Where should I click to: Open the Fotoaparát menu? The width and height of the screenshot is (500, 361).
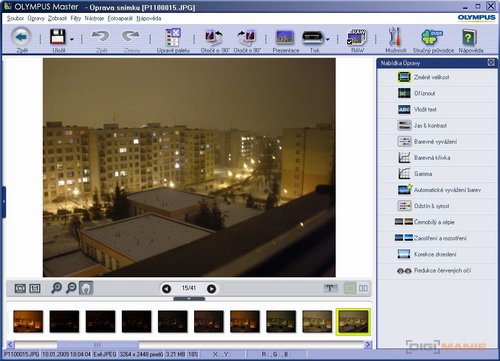point(120,18)
